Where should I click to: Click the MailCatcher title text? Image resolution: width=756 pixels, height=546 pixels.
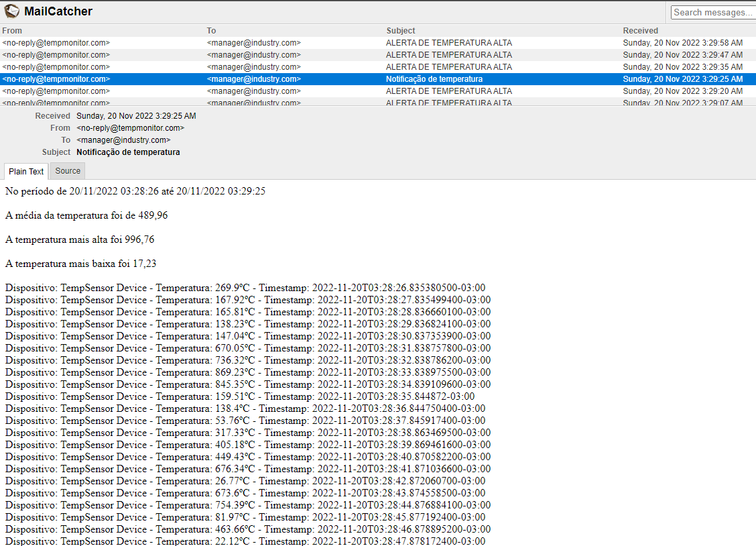[x=58, y=11]
